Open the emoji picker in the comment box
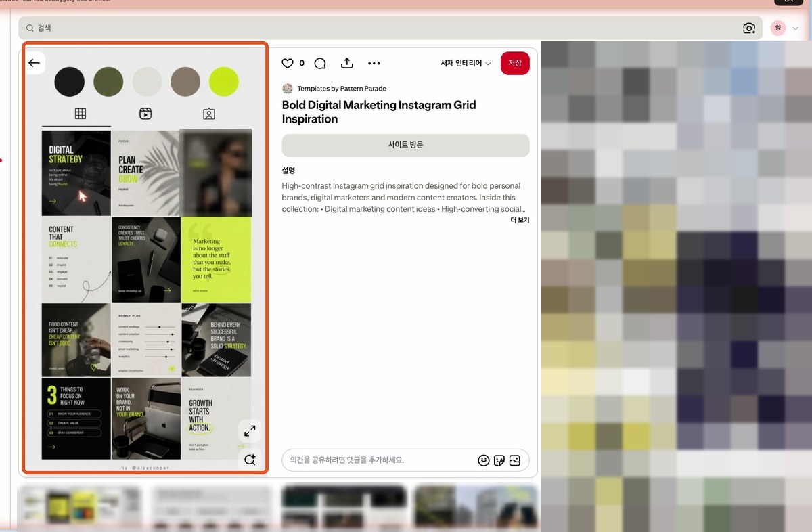The width and height of the screenshot is (812, 532). 484,460
